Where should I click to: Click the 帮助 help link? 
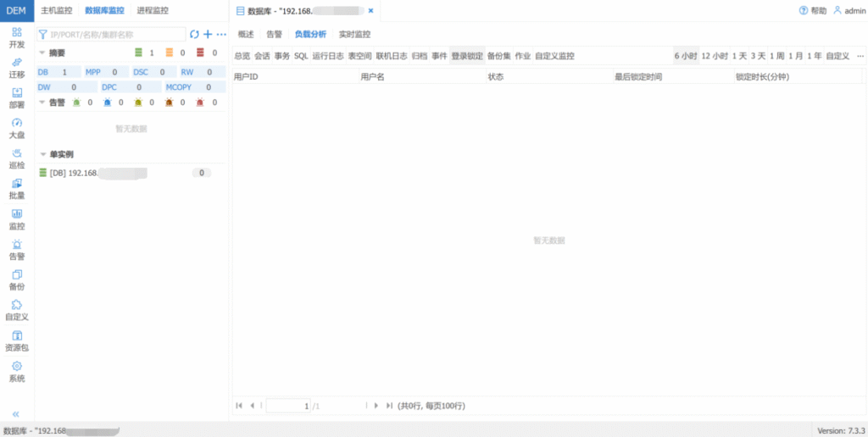pos(812,11)
